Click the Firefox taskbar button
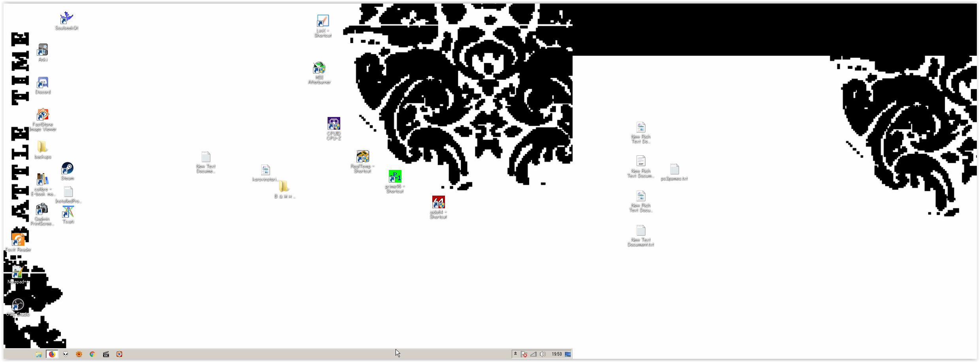Viewport: 980px width, 362px height. tap(52, 354)
